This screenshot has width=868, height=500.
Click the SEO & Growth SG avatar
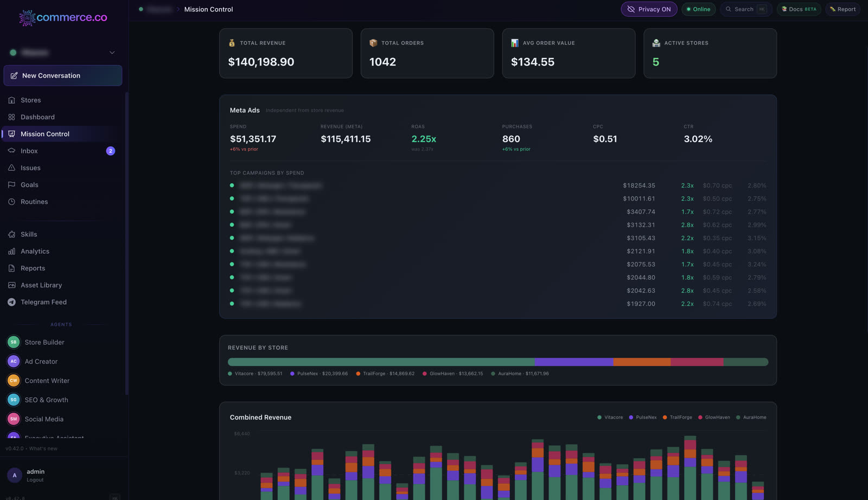tap(14, 400)
